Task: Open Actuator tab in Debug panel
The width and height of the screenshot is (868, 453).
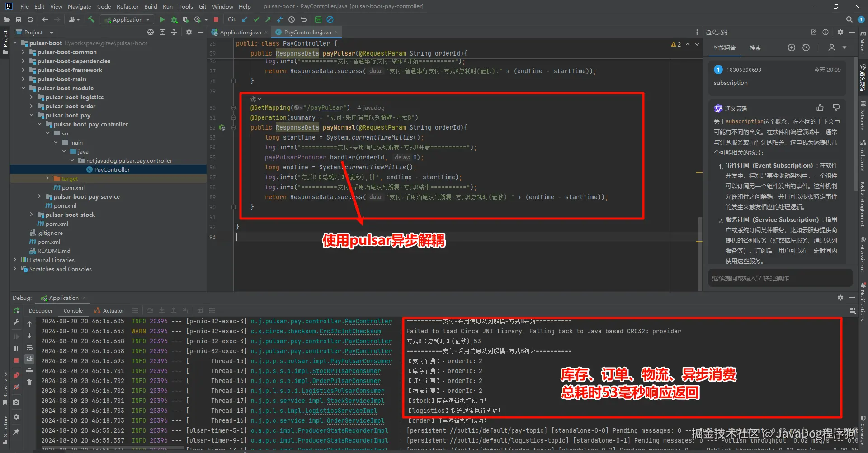Action: 109,311
